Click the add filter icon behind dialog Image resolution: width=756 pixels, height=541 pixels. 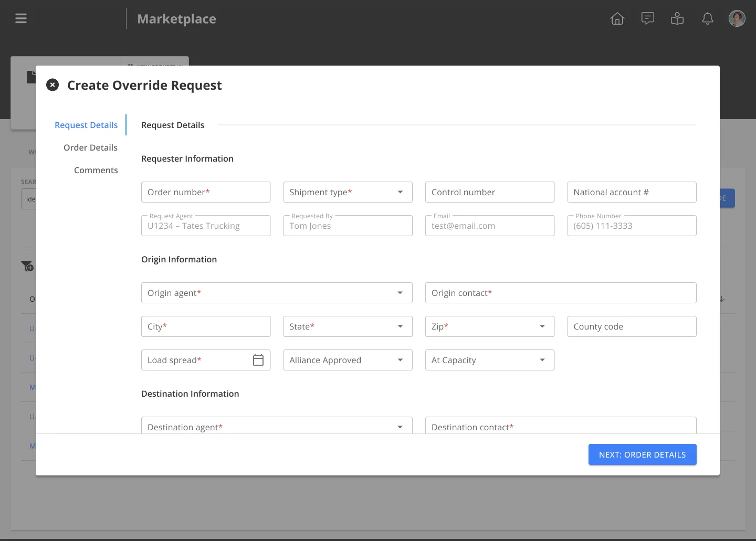pyautogui.click(x=27, y=267)
